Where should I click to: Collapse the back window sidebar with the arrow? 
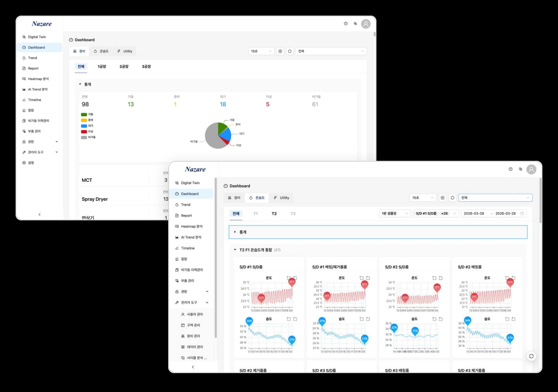(x=40, y=215)
